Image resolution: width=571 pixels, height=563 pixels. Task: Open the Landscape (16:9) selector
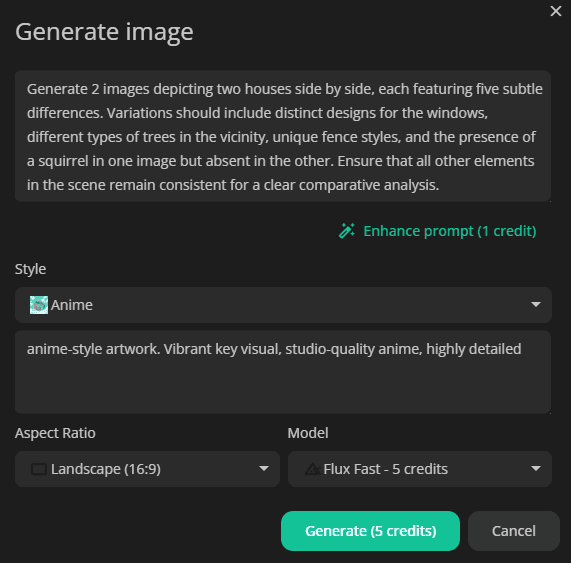pos(147,469)
